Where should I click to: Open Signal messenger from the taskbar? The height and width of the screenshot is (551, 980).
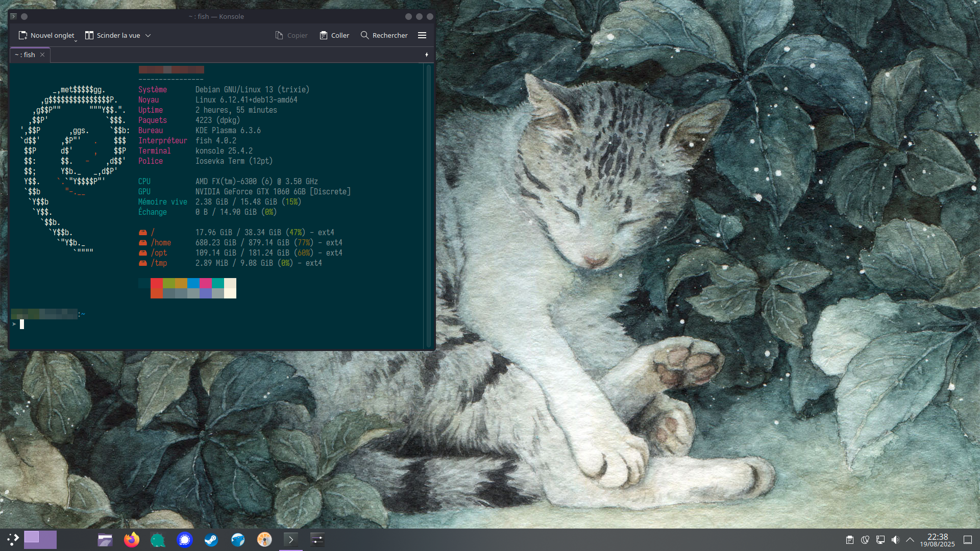pos(185,539)
